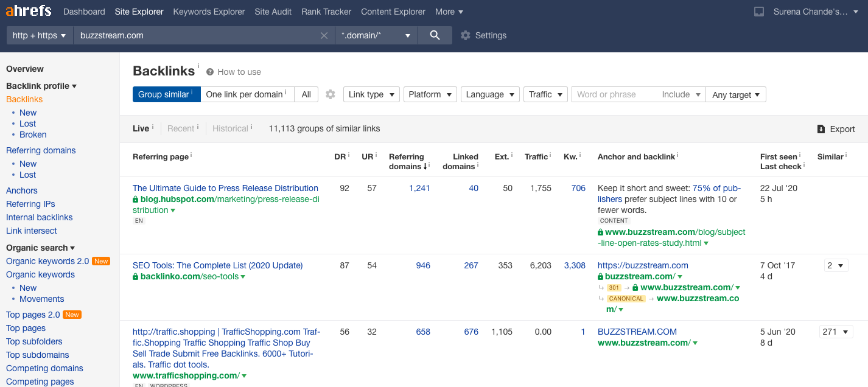This screenshot has width=868, height=387.
Task: Click the BUZZSTREAM.COM anchor link
Action: (637, 332)
